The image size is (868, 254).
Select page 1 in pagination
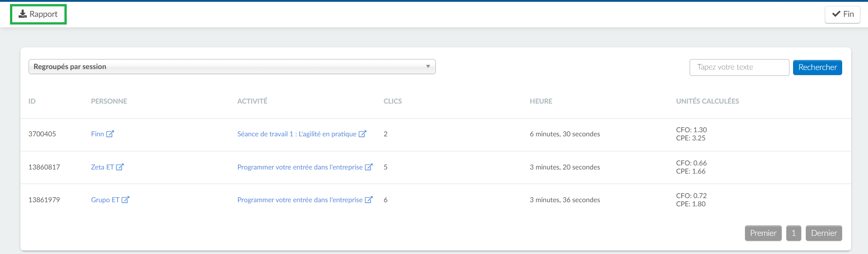coord(794,233)
